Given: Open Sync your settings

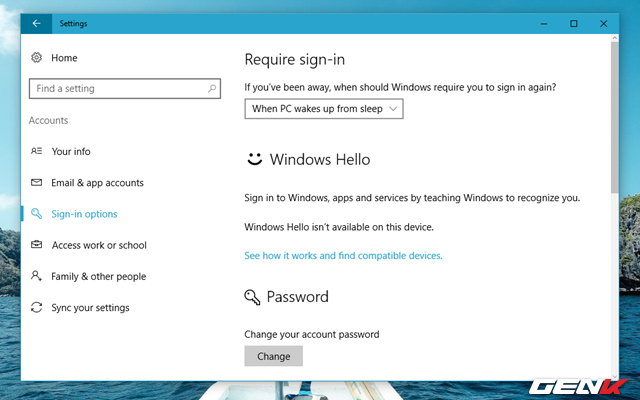Looking at the screenshot, I should [90, 308].
